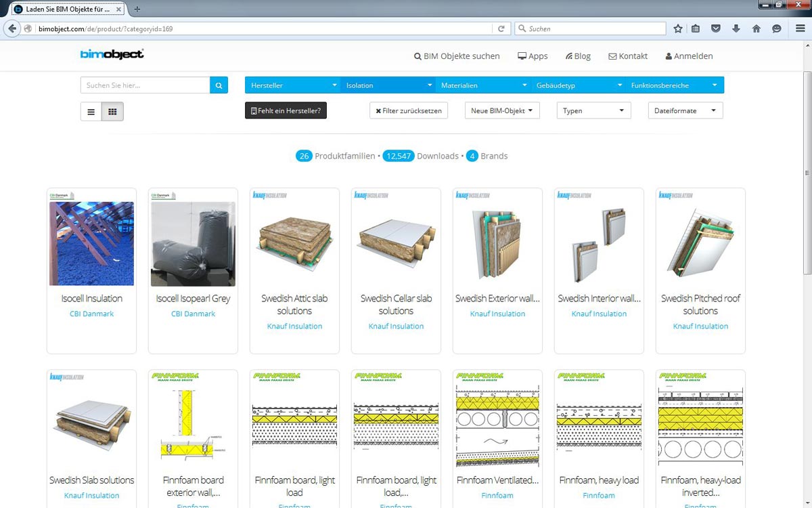812x508 pixels.
Task: Go to Firefox home page icon
Action: click(x=757, y=28)
